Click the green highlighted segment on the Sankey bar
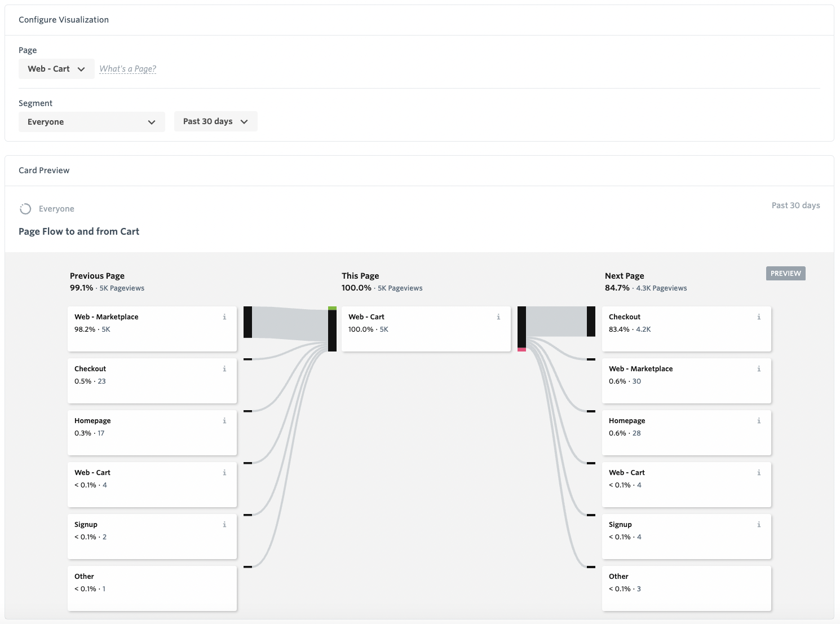This screenshot has width=840, height=624. point(332,309)
